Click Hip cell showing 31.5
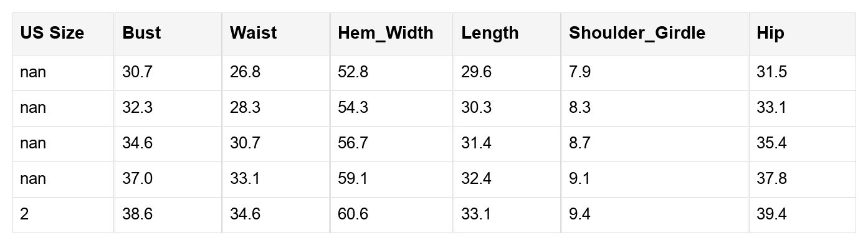 [802, 73]
